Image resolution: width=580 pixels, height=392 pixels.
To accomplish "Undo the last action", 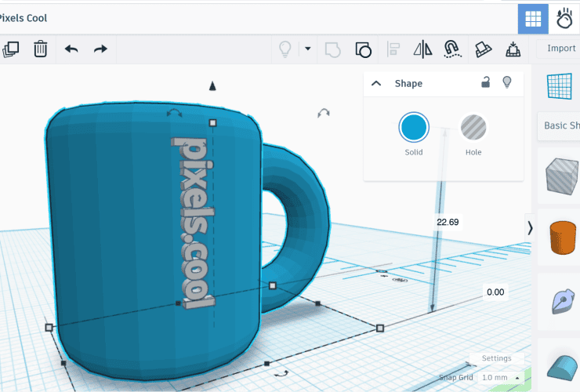I will tap(71, 49).
